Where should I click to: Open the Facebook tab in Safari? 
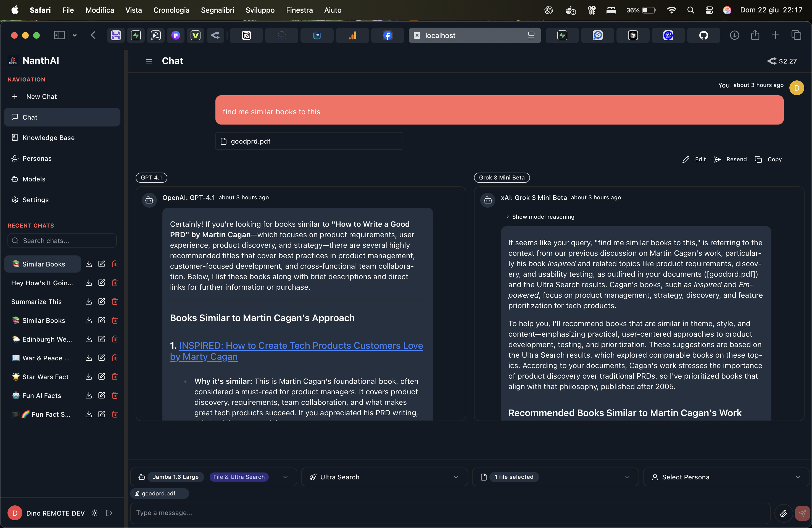coord(387,35)
